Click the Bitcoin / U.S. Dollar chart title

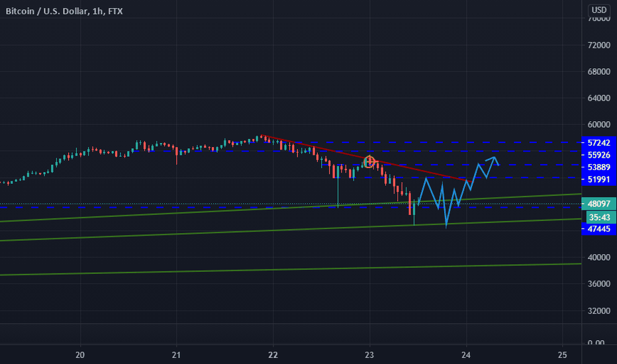(64, 11)
